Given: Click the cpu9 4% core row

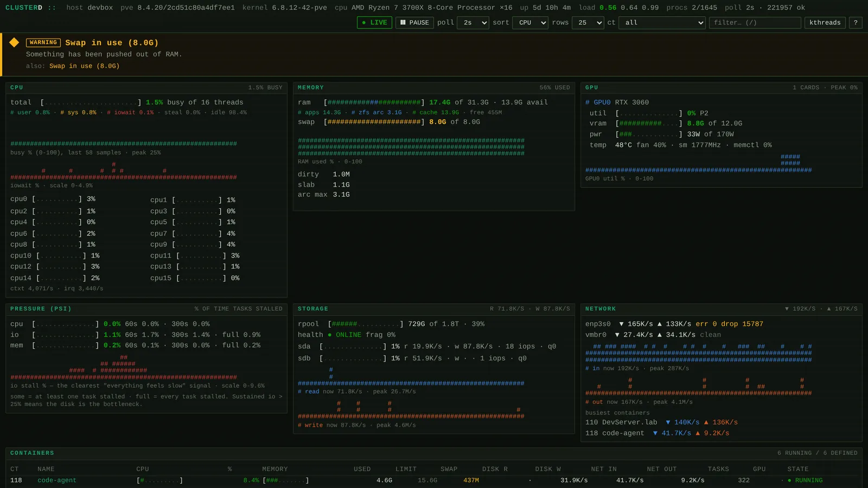Looking at the screenshot, I should point(193,245).
